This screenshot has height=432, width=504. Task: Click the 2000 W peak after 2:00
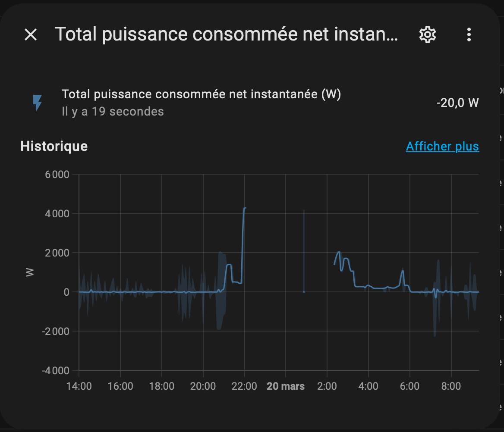[x=339, y=252]
